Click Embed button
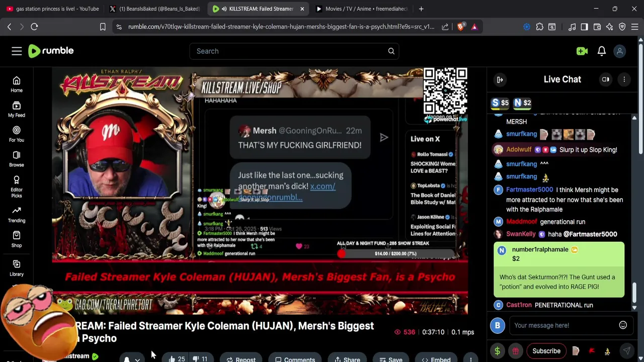Image resolution: width=644 pixels, height=362 pixels. pyautogui.click(x=436, y=359)
